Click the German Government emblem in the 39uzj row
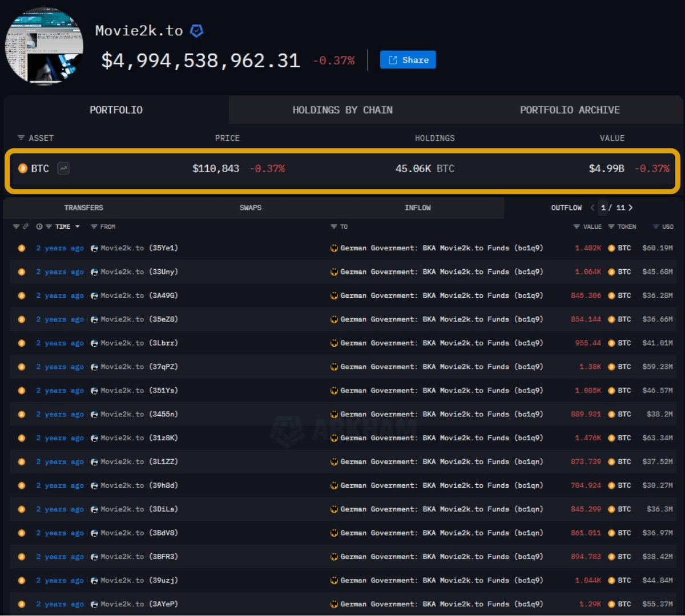 pos(334,581)
